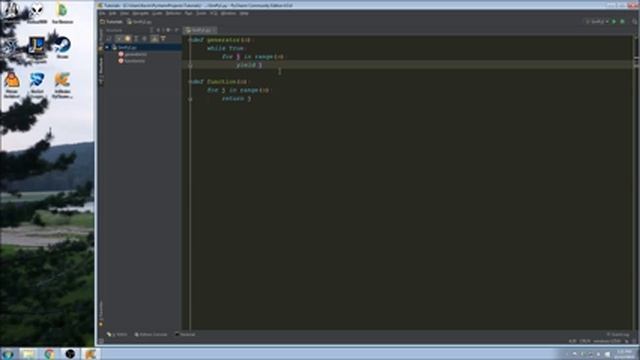Click tool windows quick access icon in status bar
The width and height of the screenshot is (640, 360).
point(101,341)
